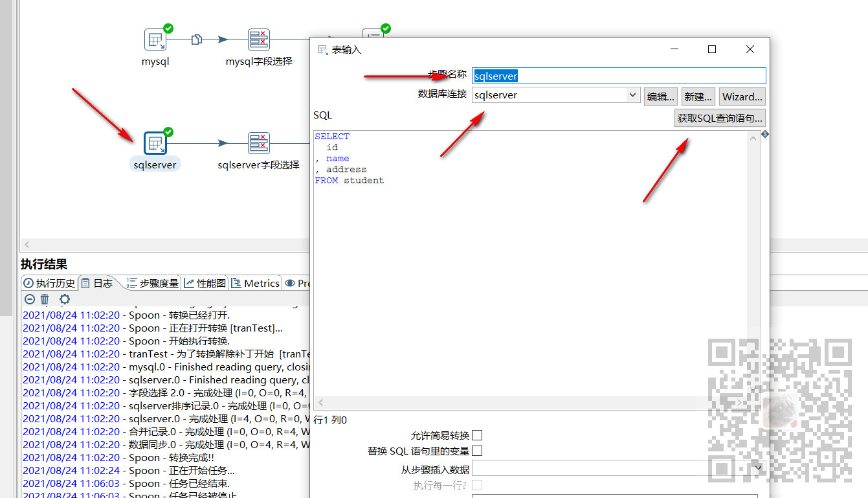The image size is (868, 498).
Task: Open the connection Wizard... button
Action: click(x=742, y=96)
